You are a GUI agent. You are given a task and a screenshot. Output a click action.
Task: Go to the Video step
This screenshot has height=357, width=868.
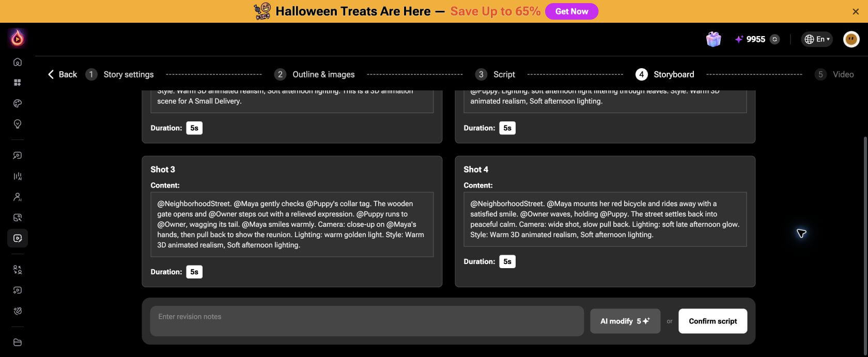834,74
